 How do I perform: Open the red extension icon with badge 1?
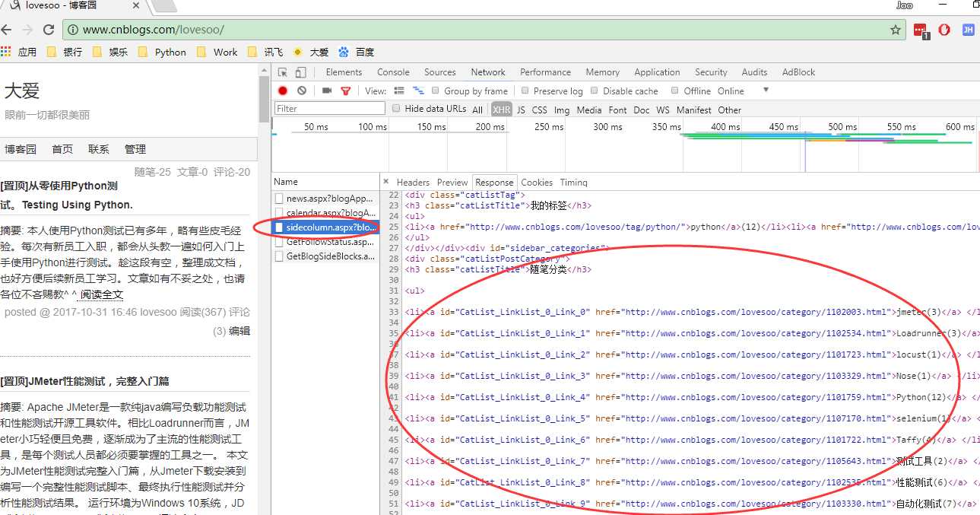pyautogui.click(x=921, y=30)
